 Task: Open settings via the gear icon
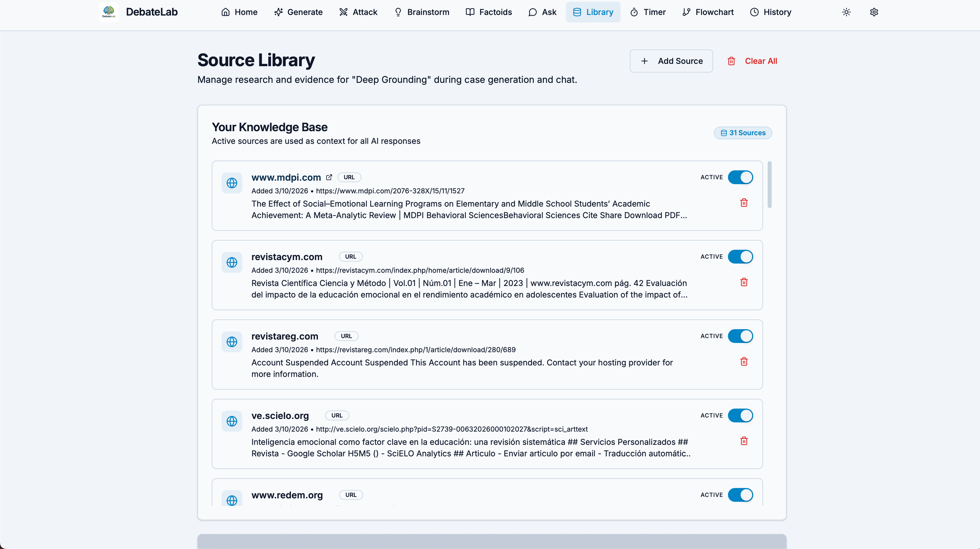tap(874, 12)
